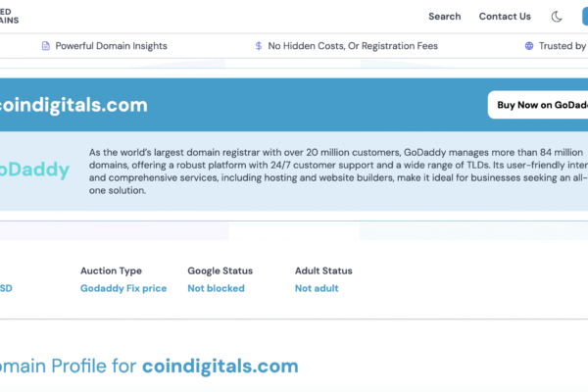The image size is (588, 392).
Task: Click the dollar sign icon
Action: (259, 46)
